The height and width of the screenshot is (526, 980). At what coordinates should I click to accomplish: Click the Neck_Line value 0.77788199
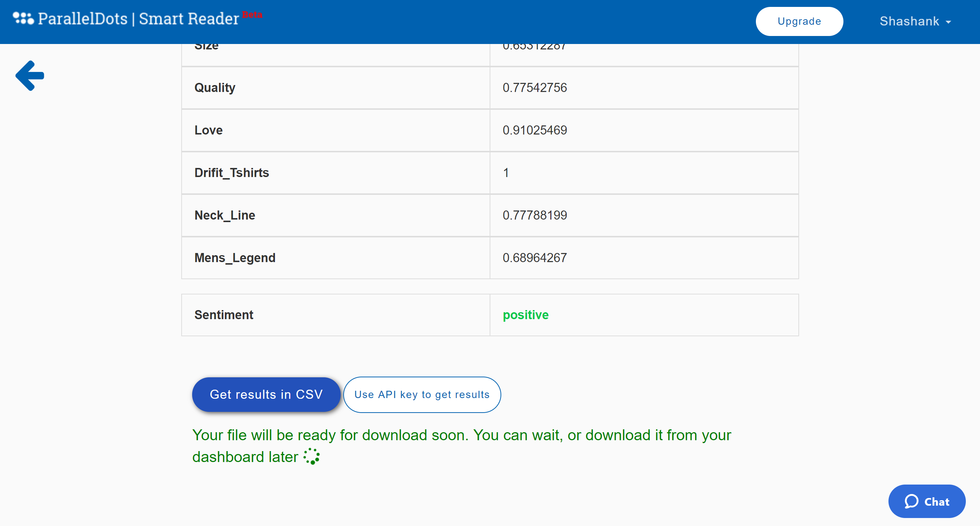(x=535, y=216)
